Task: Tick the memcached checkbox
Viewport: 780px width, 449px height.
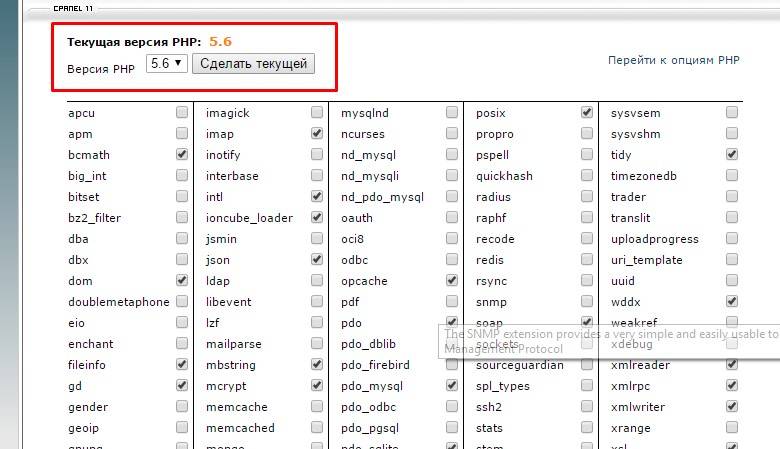Action: pyautogui.click(x=317, y=427)
